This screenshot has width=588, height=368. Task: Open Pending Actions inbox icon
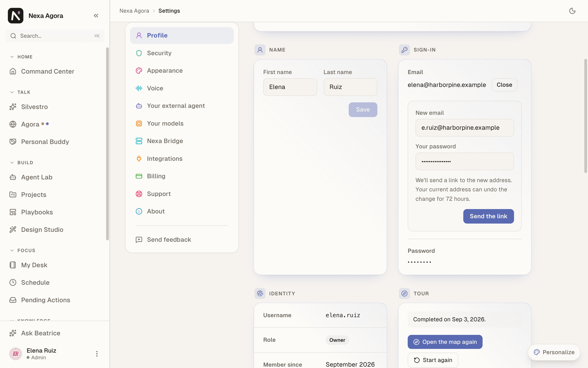[13, 300]
